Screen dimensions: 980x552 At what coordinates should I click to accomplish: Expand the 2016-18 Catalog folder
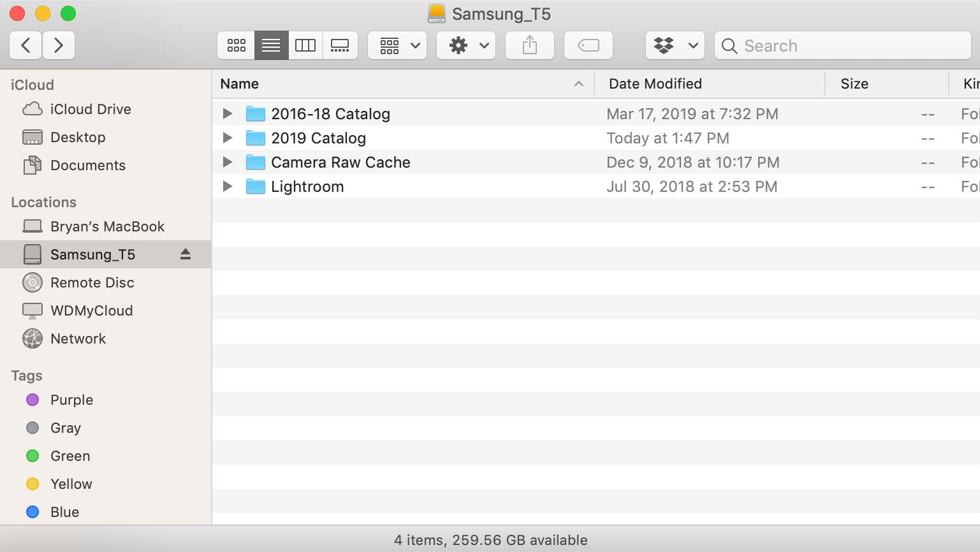(x=228, y=114)
